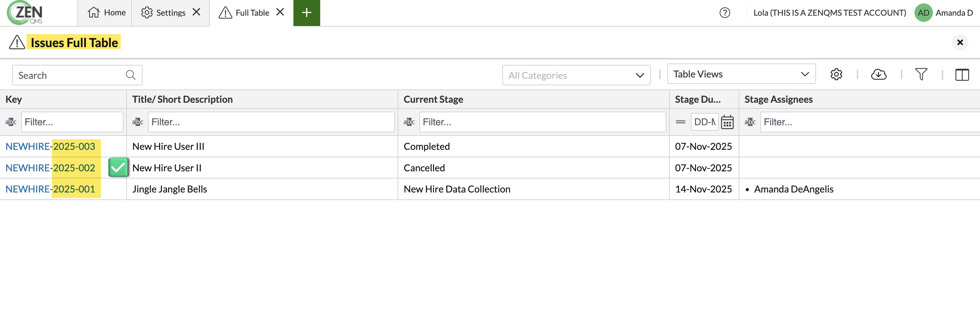Click the Stage Assignees filter field
The width and height of the screenshot is (980, 314).
[870, 122]
